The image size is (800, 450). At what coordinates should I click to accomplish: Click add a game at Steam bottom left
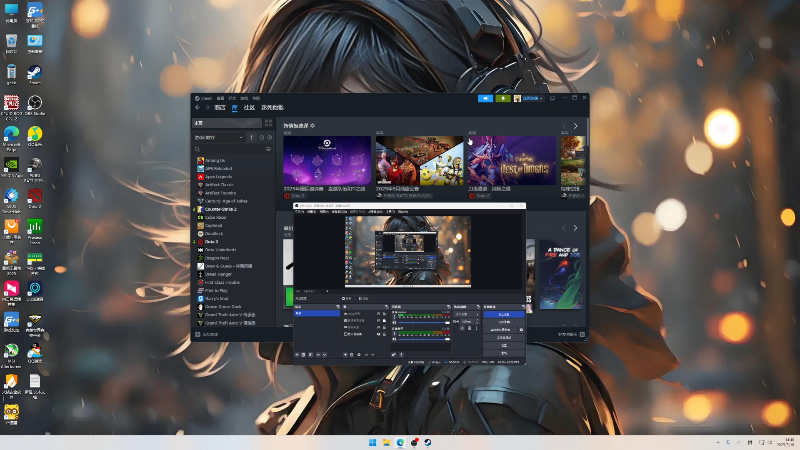point(207,335)
